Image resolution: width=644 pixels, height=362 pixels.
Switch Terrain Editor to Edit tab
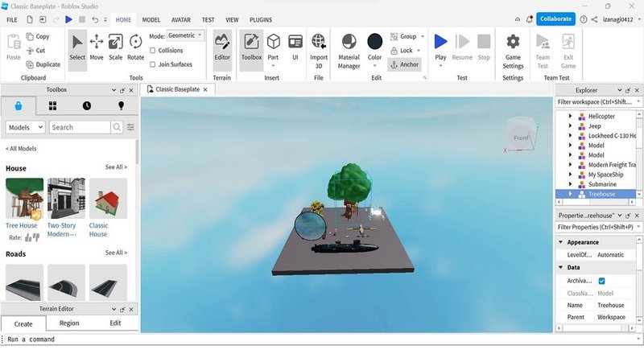pyautogui.click(x=115, y=323)
